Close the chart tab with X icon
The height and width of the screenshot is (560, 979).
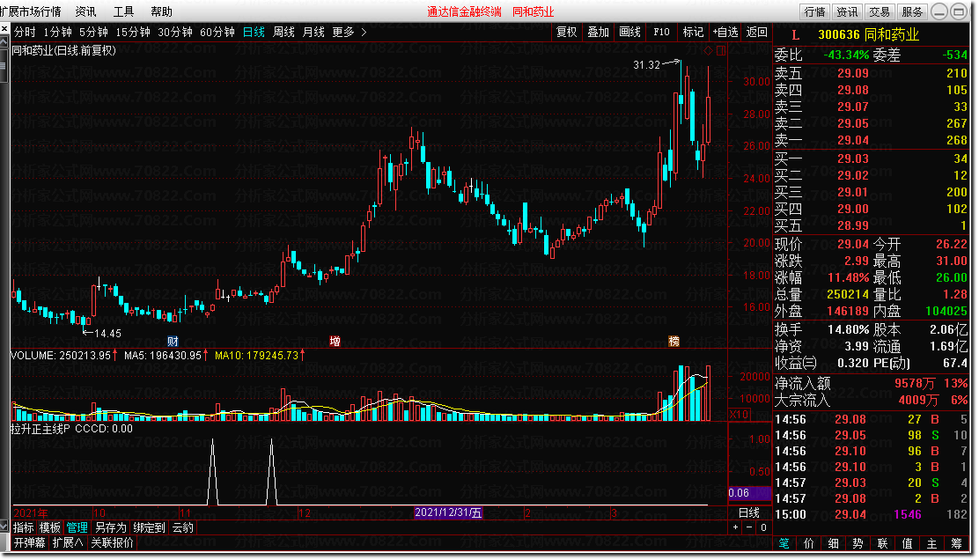point(4,29)
